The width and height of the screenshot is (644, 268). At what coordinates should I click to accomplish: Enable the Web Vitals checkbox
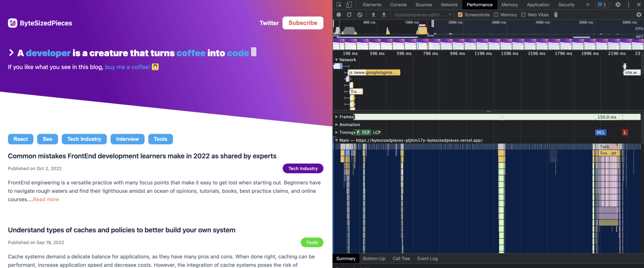coord(523,15)
